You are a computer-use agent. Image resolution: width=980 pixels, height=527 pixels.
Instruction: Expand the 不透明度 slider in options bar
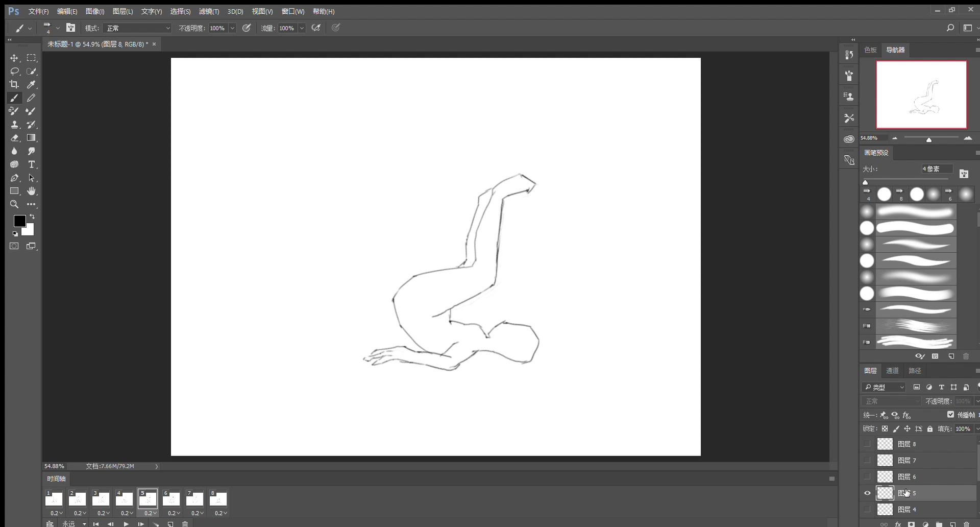coord(232,28)
